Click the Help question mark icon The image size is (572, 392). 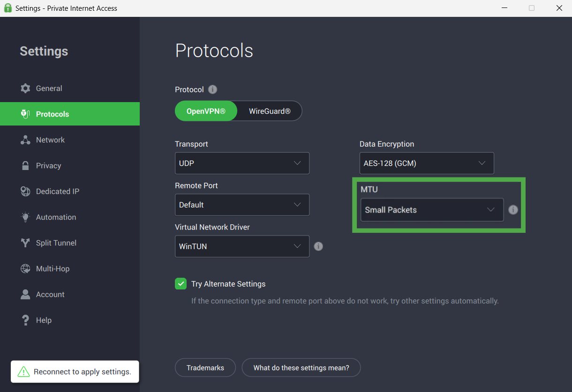25,320
